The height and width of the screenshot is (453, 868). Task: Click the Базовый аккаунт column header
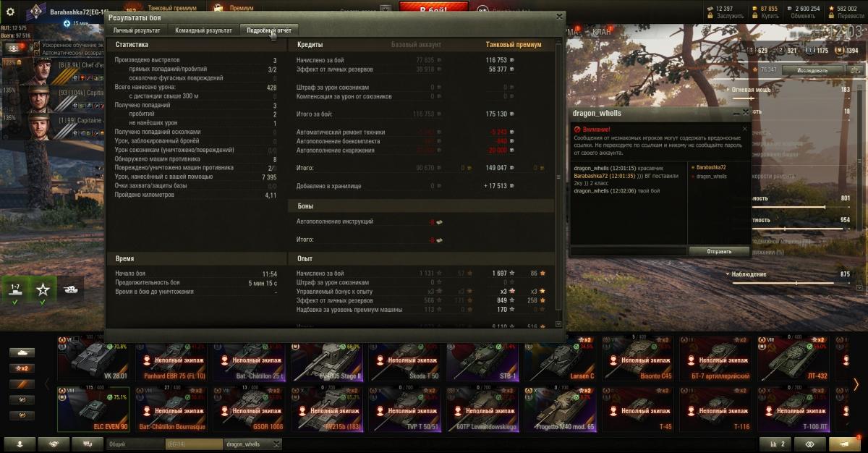416,45
